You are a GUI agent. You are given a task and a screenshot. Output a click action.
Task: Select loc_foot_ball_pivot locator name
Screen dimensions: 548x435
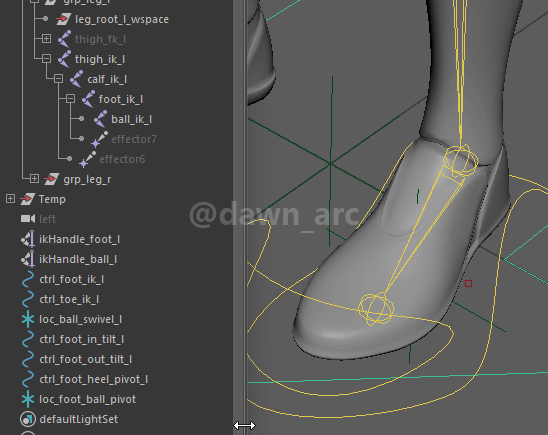[87, 399]
